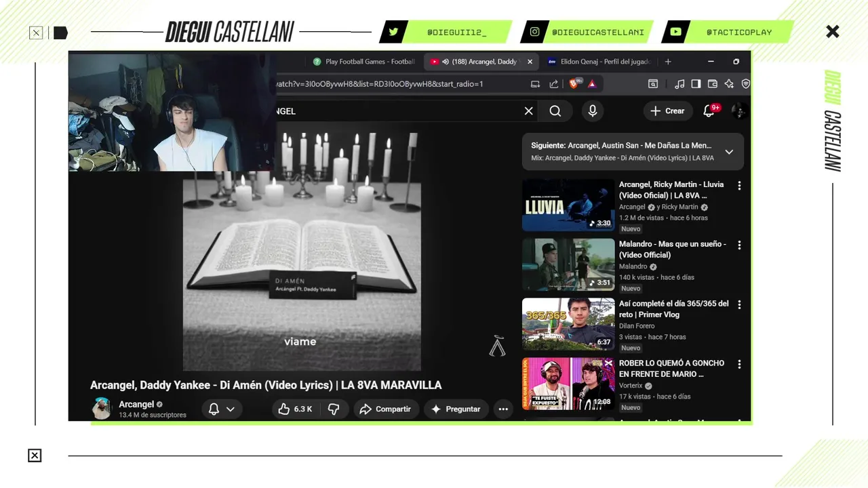Open Arcangel, Ricky Martin - Lluvia video title
The width and height of the screenshot is (868, 488).
pos(671,190)
